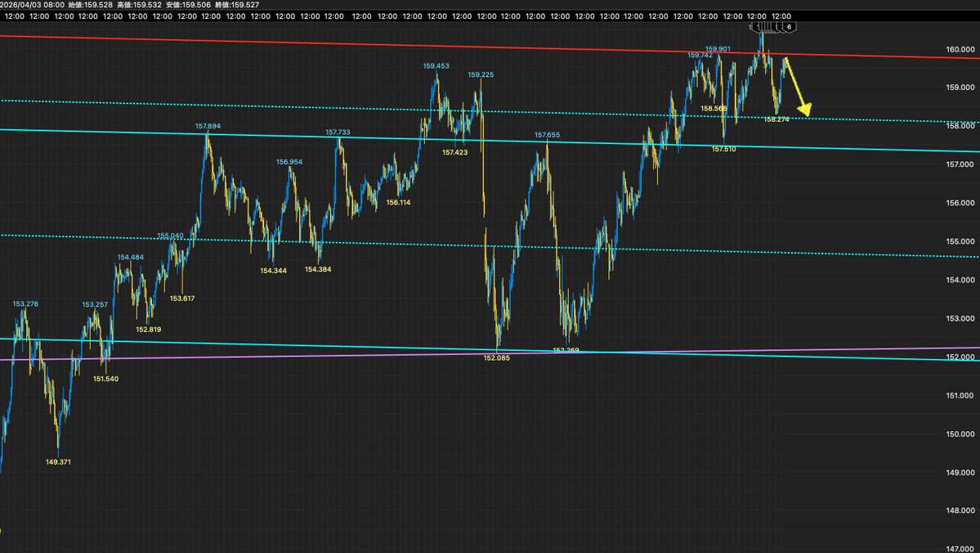Click the 155.040 price label

click(x=170, y=236)
